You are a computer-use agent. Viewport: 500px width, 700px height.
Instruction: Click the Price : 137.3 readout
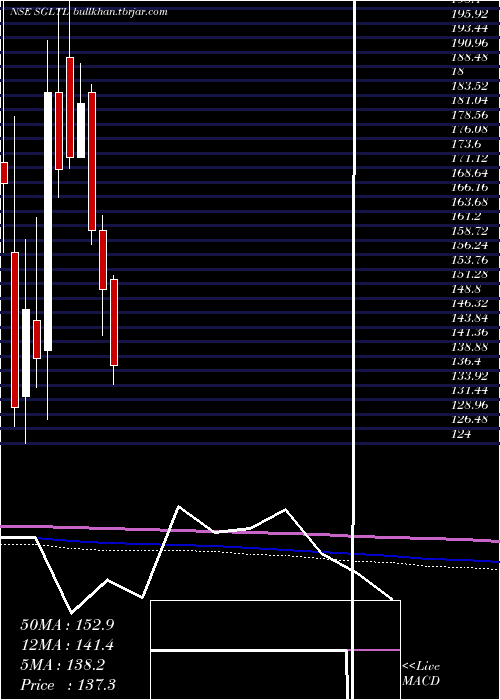[x=67, y=685]
